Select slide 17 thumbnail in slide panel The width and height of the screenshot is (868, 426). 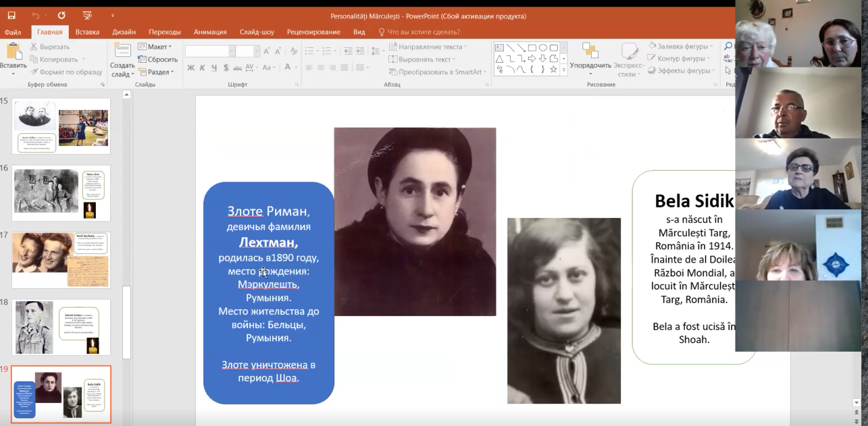tap(61, 260)
